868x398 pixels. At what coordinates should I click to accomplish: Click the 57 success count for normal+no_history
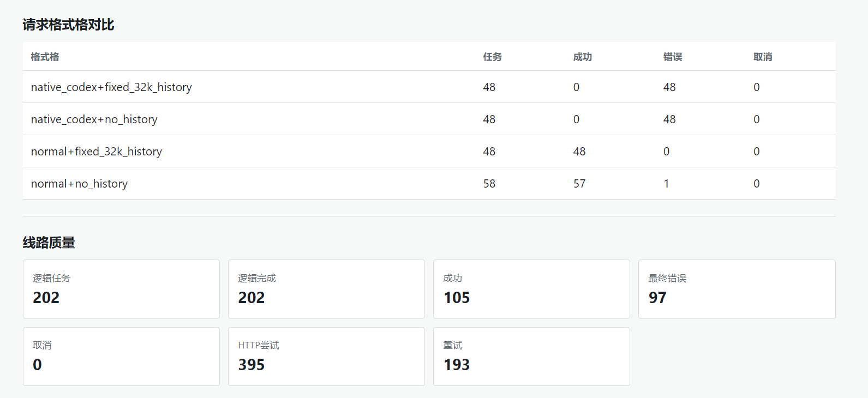coord(579,184)
